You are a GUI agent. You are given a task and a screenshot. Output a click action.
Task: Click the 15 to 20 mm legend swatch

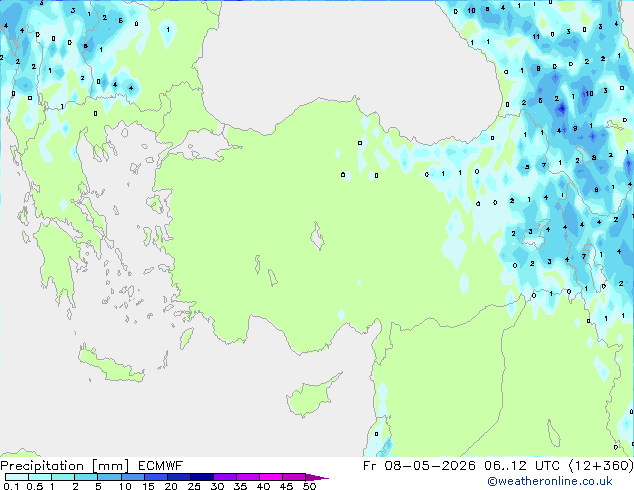click(x=155, y=477)
